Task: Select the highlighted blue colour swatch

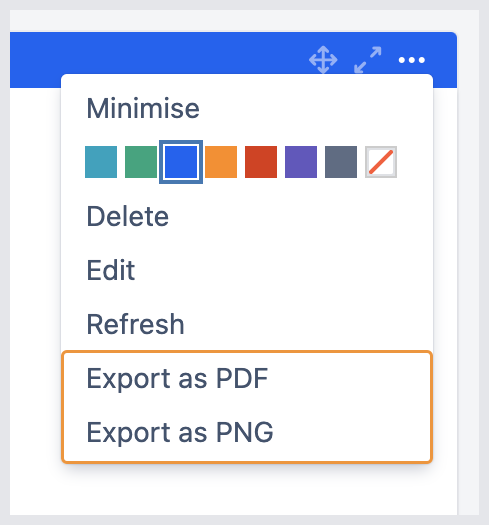Action: click(x=181, y=162)
